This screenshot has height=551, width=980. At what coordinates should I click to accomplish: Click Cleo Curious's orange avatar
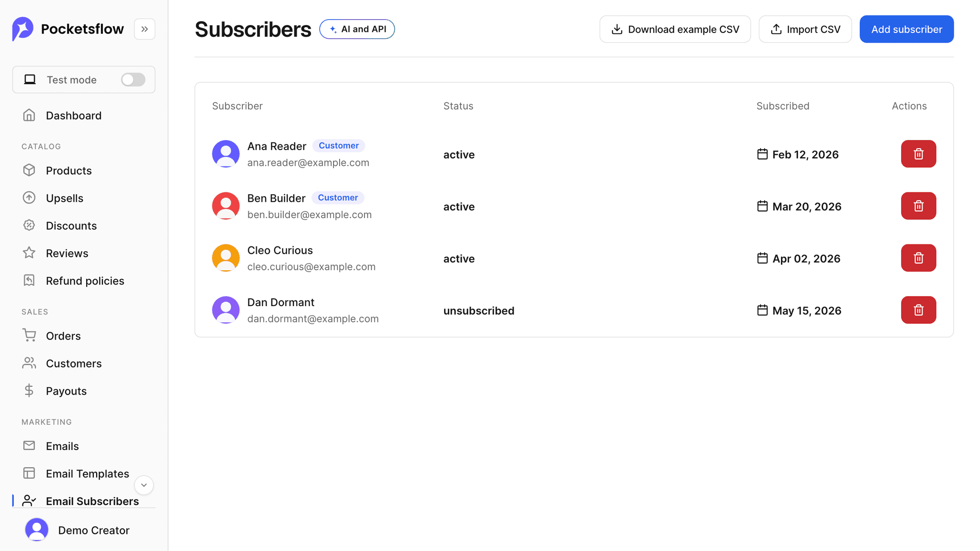226,258
